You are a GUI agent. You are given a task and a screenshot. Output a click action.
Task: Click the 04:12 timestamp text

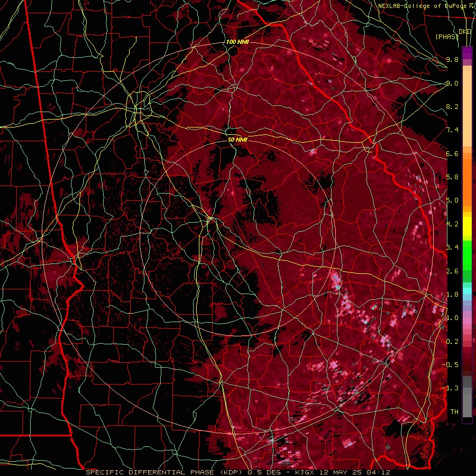tap(378, 472)
